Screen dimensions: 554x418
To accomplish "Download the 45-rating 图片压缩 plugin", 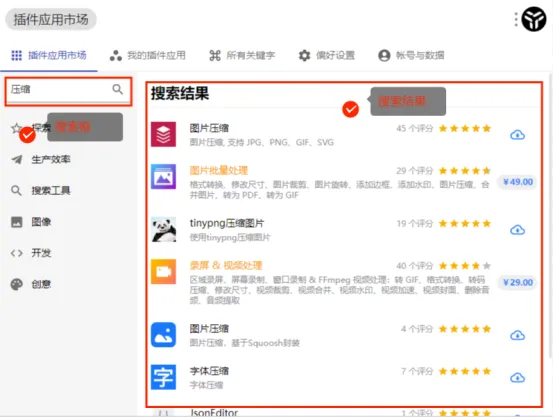I will click(x=517, y=135).
